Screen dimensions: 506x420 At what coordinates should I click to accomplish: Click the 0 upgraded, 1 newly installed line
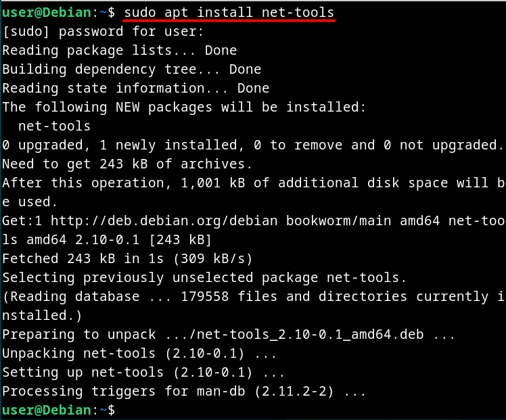pos(254,145)
